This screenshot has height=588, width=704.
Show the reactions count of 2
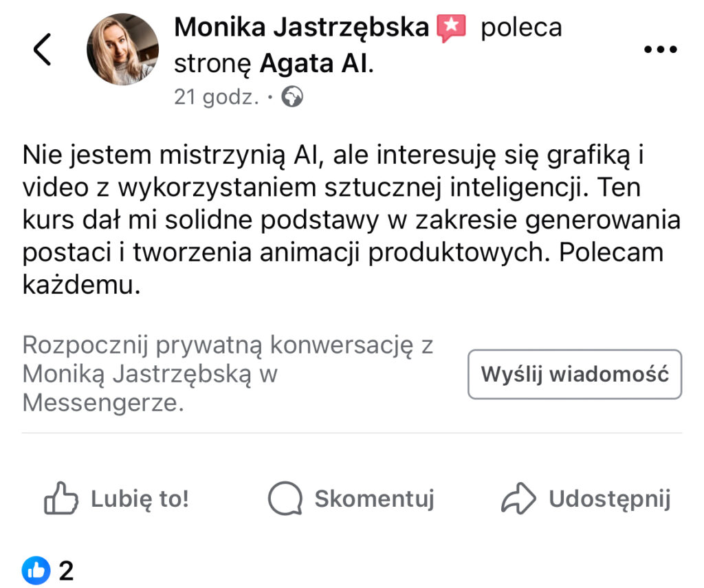pyautogui.click(x=66, y=570)
